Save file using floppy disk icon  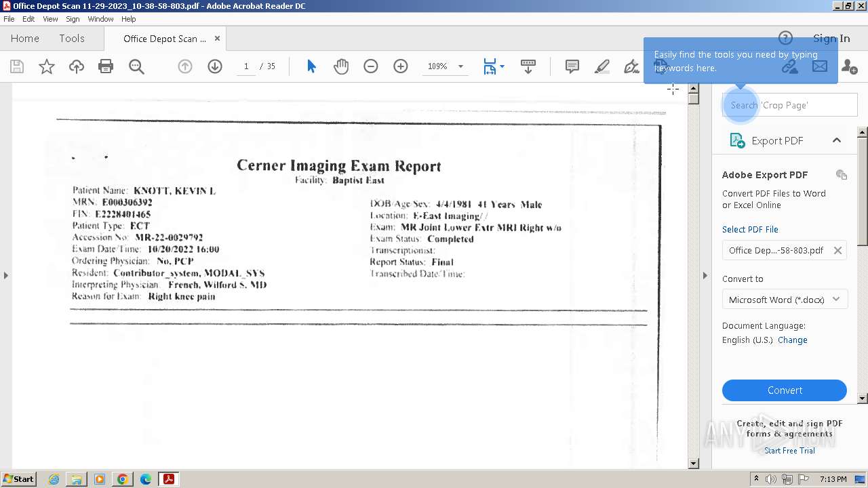[x=17, y=66]
